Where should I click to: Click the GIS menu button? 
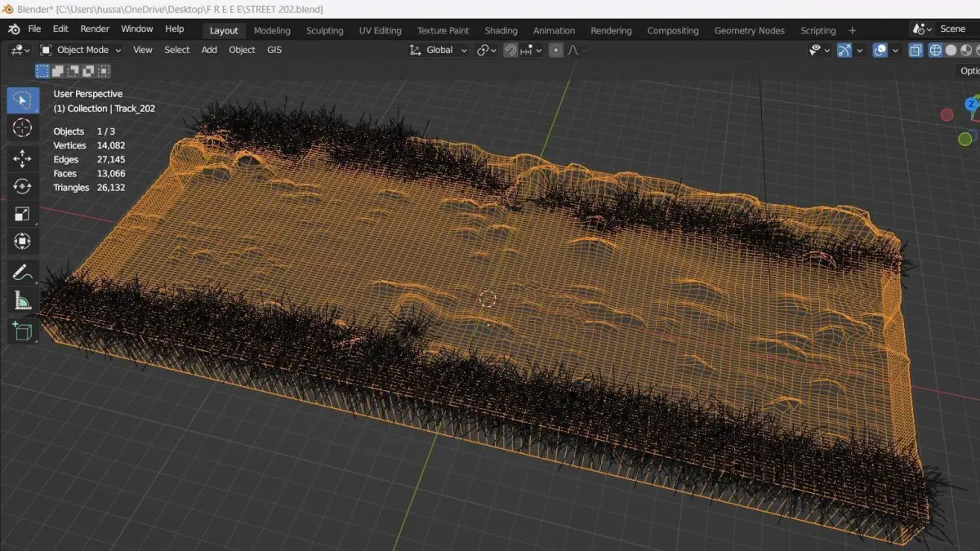(274, 50)
